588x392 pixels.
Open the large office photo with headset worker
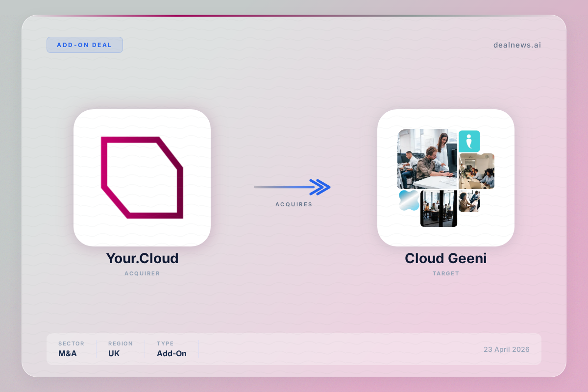point(427,159)
